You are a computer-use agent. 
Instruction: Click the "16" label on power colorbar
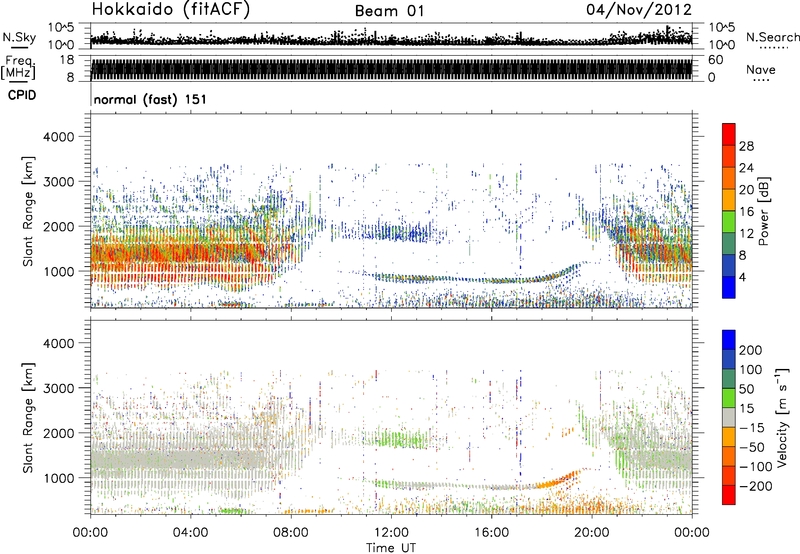coord(746,212)
